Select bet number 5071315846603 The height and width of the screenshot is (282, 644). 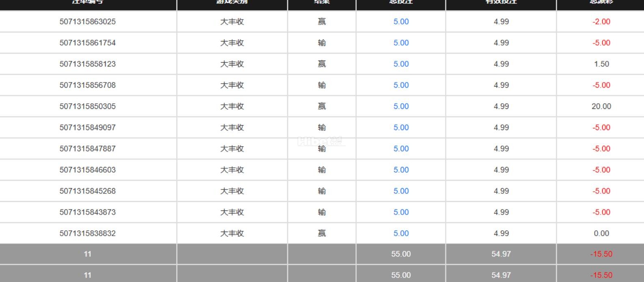point(88,169)
